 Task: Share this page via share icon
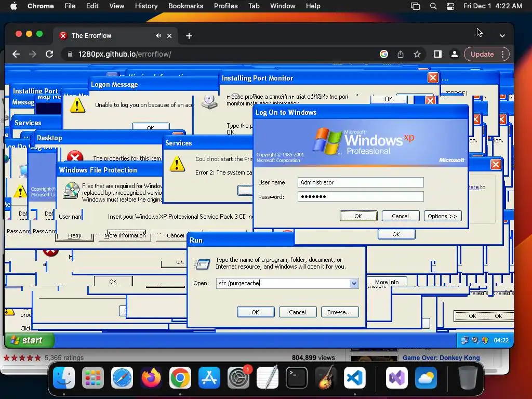pyautogui.click(x=401, y=54)
